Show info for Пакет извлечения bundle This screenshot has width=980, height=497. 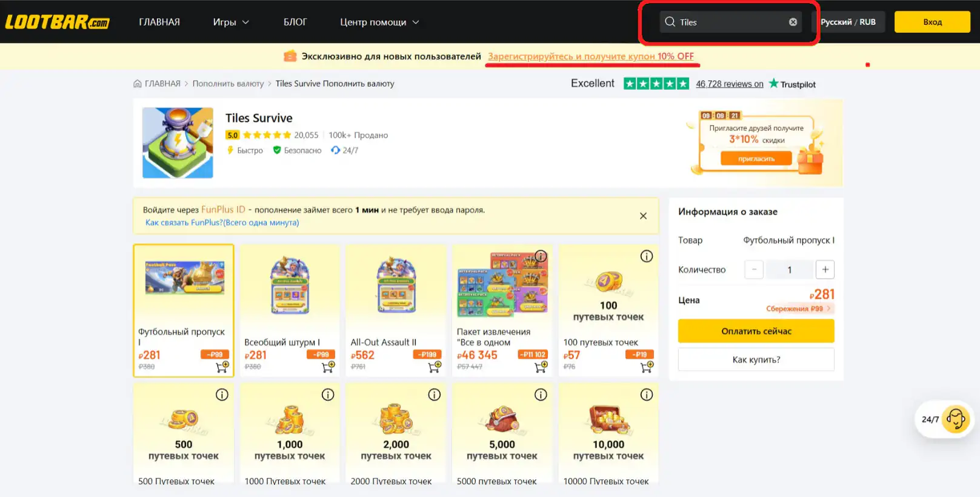pyautogui.click(x=541, y=256)
